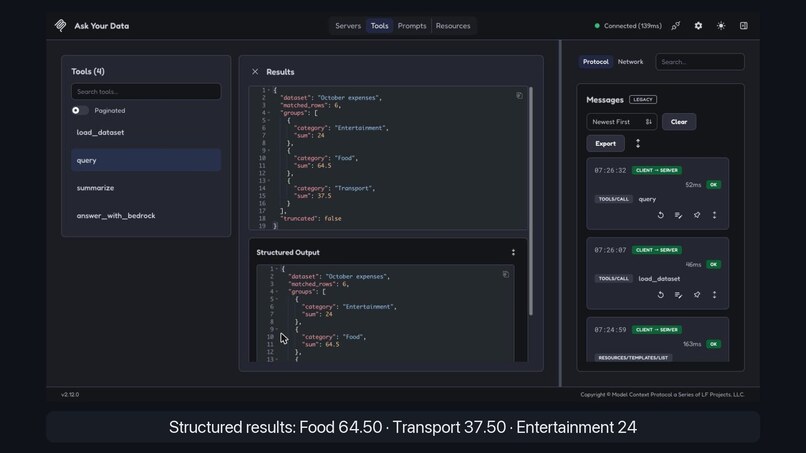
Task: Toggle the side panel layout icon
Action: (x=744, y=26)
